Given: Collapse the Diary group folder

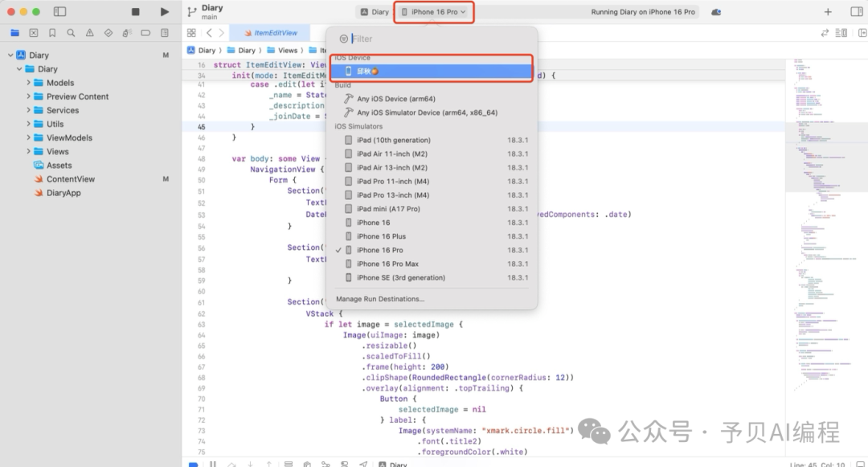Looking at the screenshot, I should point(19,69).
